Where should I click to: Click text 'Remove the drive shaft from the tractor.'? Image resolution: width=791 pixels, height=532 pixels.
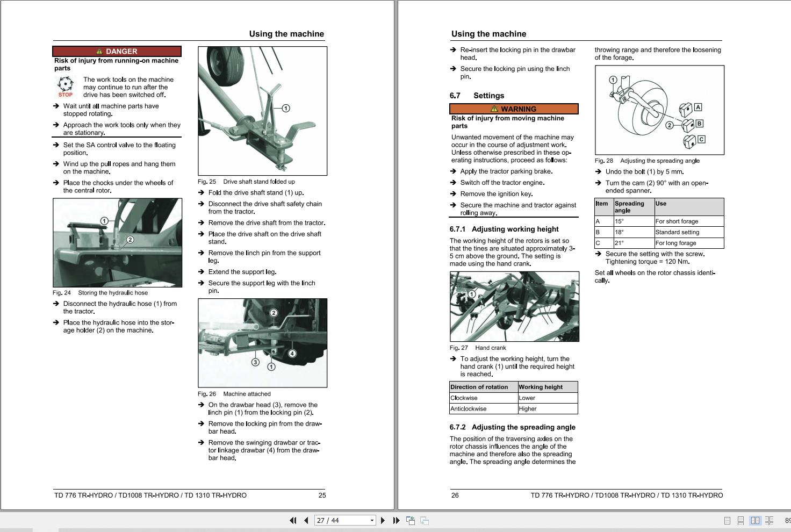267,223
